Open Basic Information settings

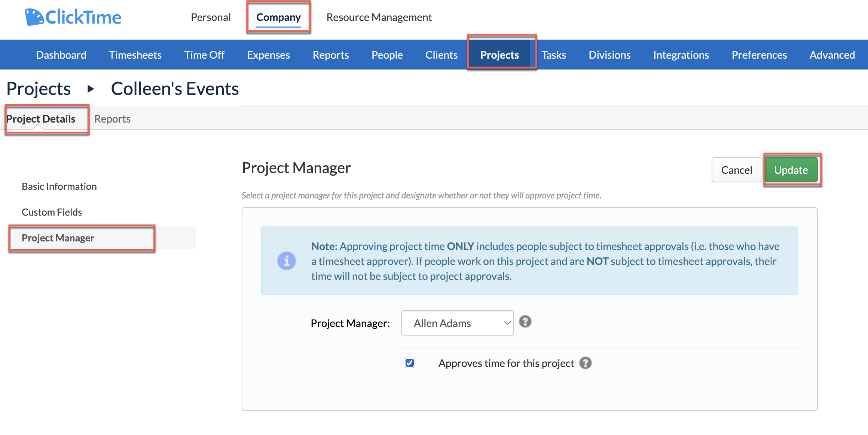pos(59,186)
